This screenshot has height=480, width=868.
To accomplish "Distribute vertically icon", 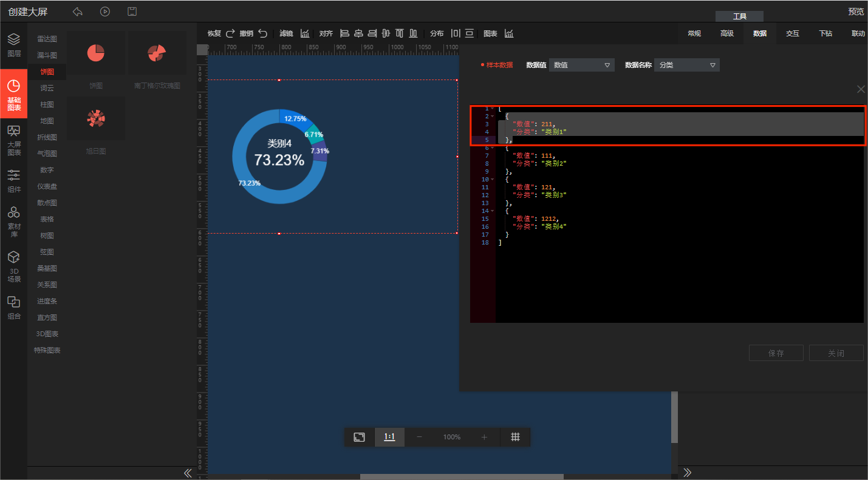I will click(x=470, y=33).
